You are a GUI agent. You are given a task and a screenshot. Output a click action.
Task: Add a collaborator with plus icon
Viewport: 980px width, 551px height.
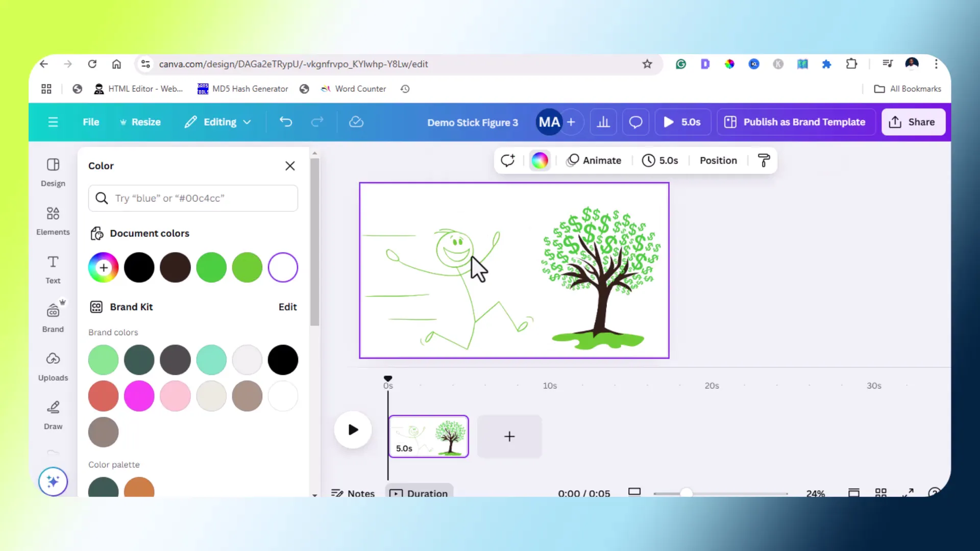pyautogui.click(x=571, y=122)
